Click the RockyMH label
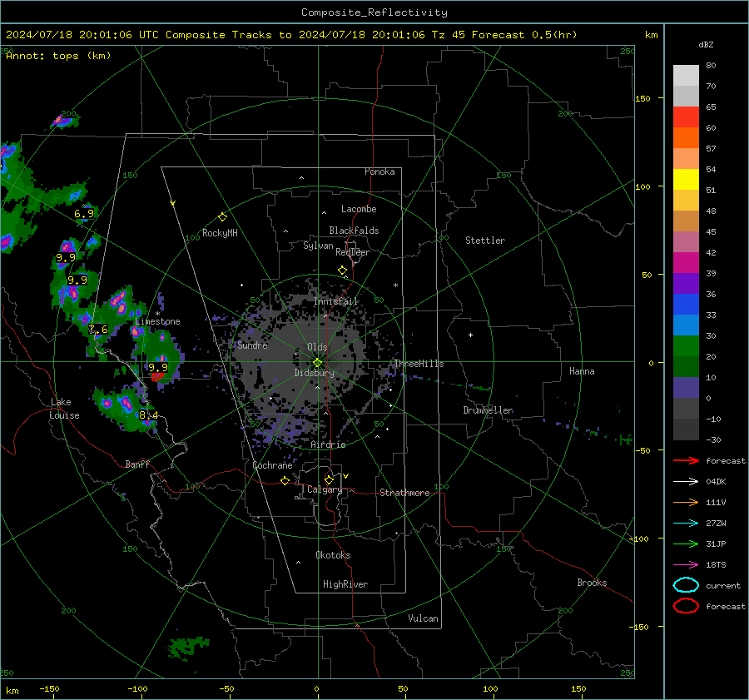This screenshot has width=749, height=700. coord(220,233)
